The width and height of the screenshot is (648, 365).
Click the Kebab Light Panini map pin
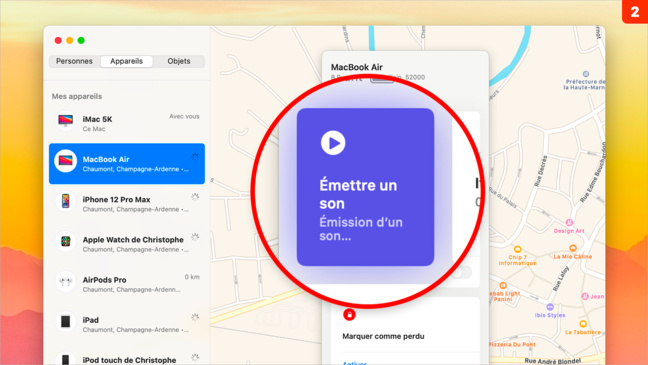[503, 285]
